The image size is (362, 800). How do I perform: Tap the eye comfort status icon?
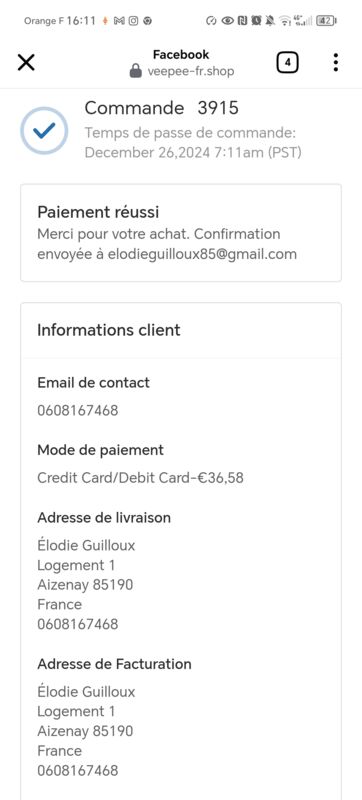pos(227,21)
